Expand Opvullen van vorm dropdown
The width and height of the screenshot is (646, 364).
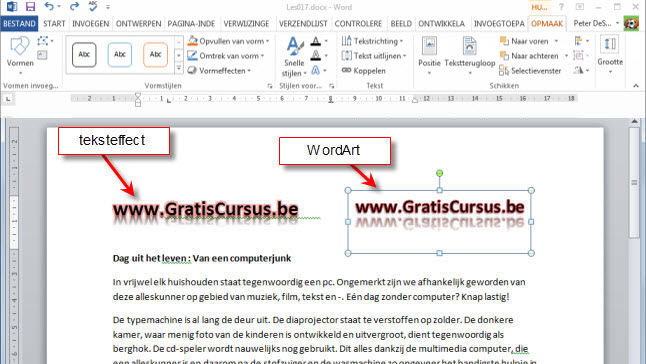pos(268,41)
